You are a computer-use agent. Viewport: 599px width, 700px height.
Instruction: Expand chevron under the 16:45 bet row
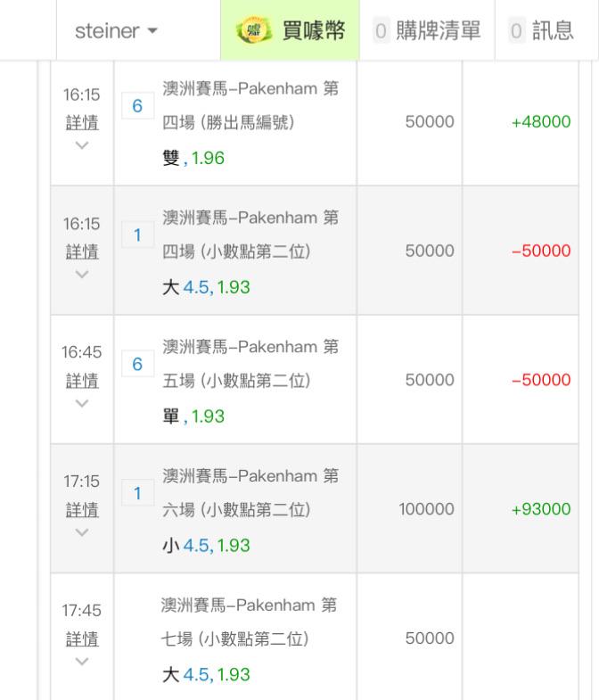[82, 403]
